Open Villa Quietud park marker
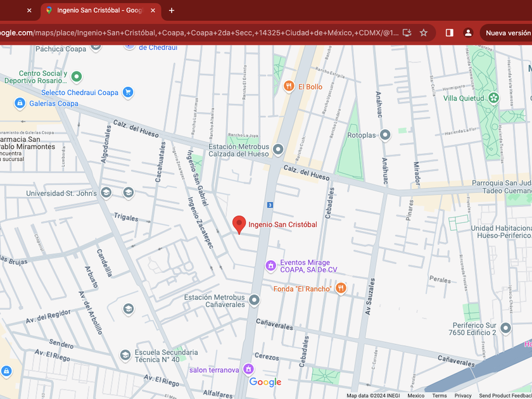Viewport: 532px width, 399px height. point(493,98)
